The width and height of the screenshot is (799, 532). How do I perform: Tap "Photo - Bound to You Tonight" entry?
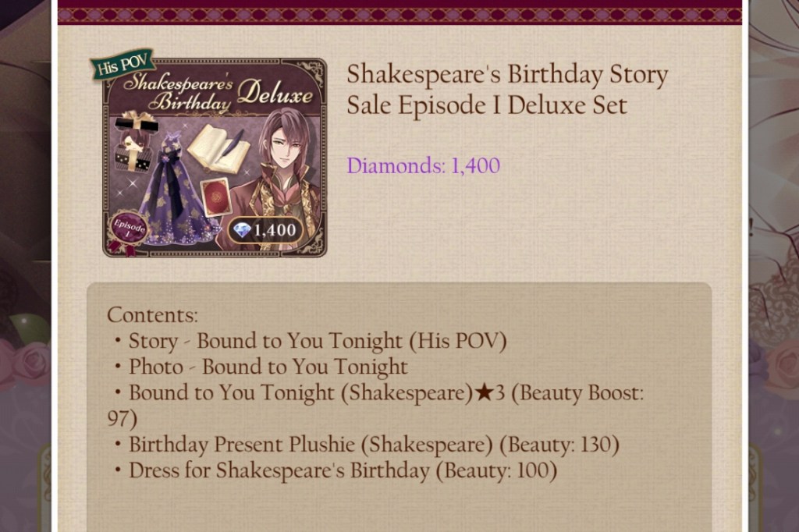(268, 367)
